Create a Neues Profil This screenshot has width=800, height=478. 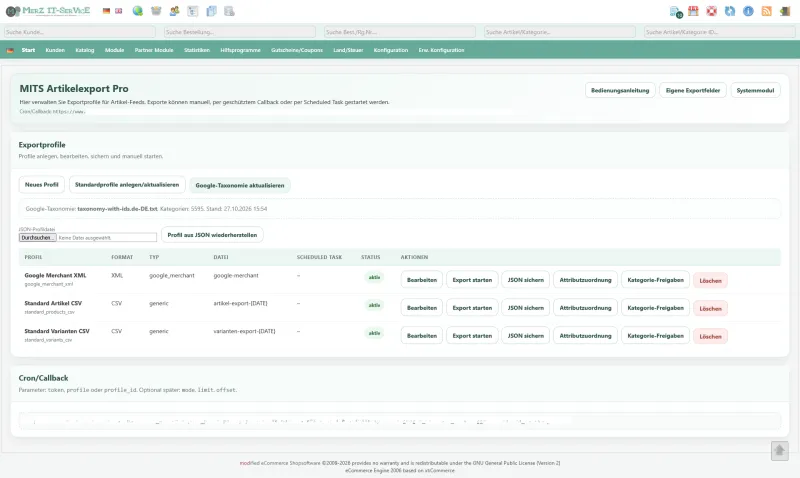point(42,185)
